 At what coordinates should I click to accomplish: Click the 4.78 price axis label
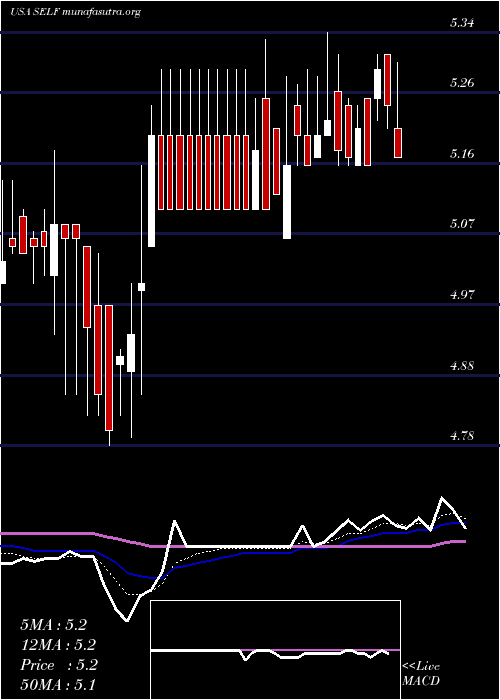(461, 435)
